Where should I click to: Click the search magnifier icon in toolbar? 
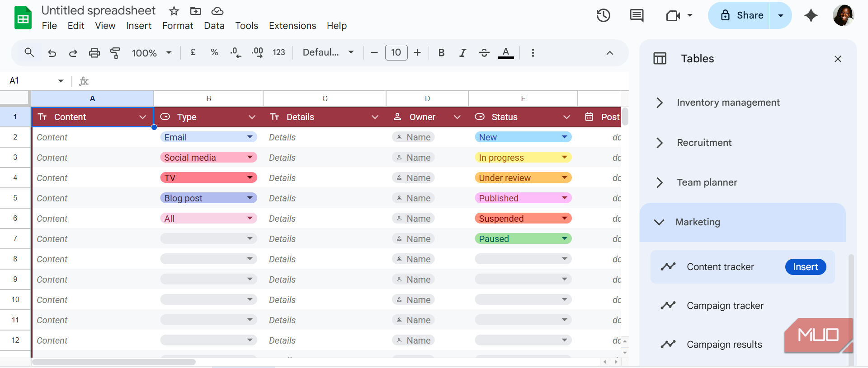[29, 52]
